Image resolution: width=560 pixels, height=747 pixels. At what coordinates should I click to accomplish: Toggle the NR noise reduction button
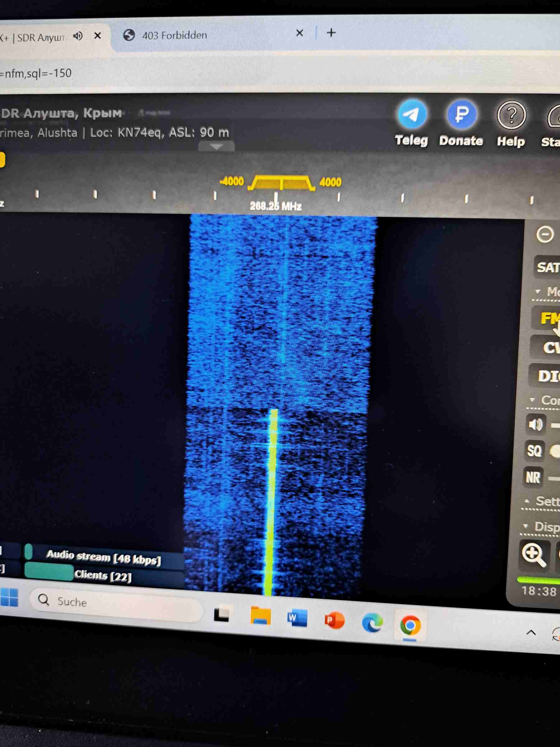click(x=533, y=477)
